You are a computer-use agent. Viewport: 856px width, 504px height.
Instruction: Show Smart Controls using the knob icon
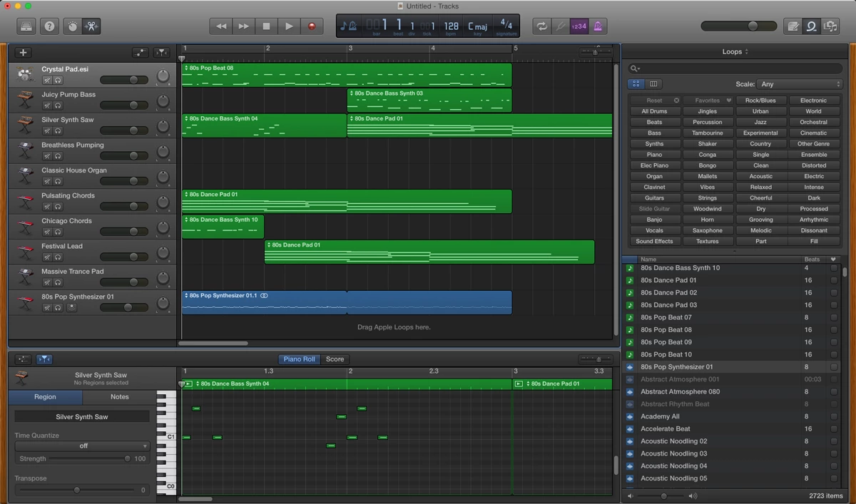(x=71, y=26)
